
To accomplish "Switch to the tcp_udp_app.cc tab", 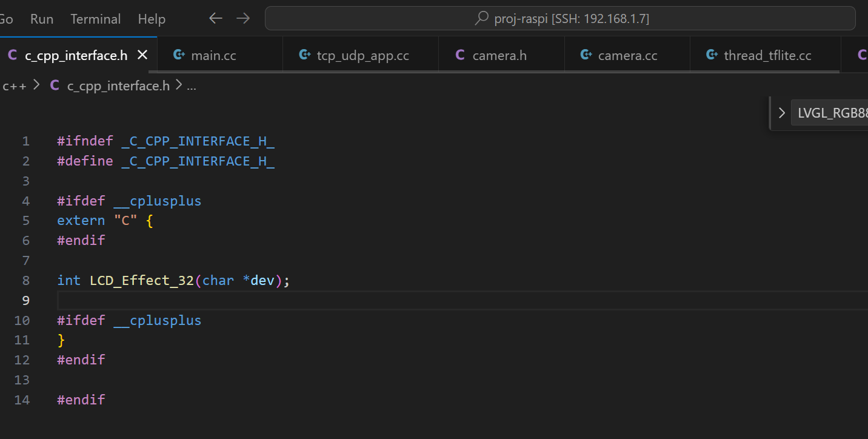I will 361,55.
